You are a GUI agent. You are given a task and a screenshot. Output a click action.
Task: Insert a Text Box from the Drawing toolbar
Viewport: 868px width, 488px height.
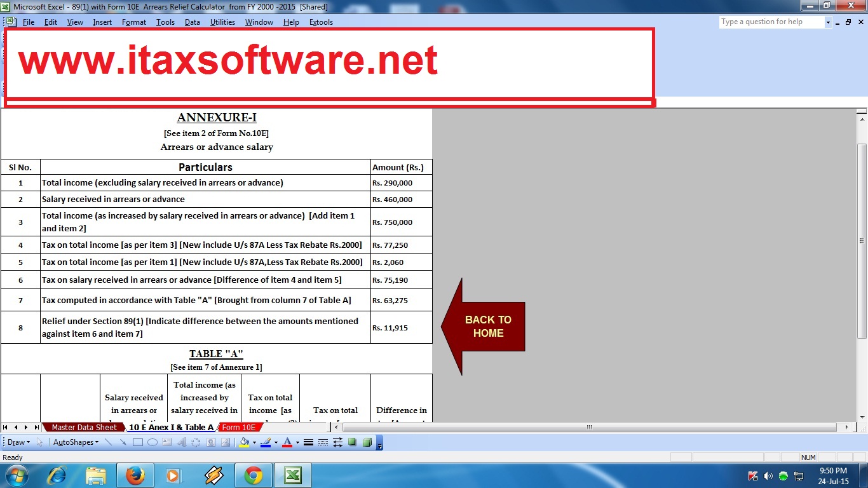tap(166, 442)
